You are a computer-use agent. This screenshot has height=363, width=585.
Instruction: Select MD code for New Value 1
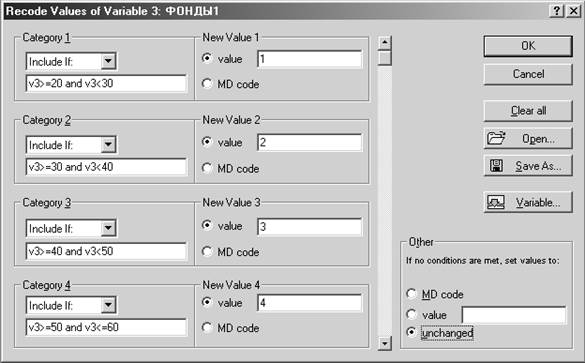[207, 84]
